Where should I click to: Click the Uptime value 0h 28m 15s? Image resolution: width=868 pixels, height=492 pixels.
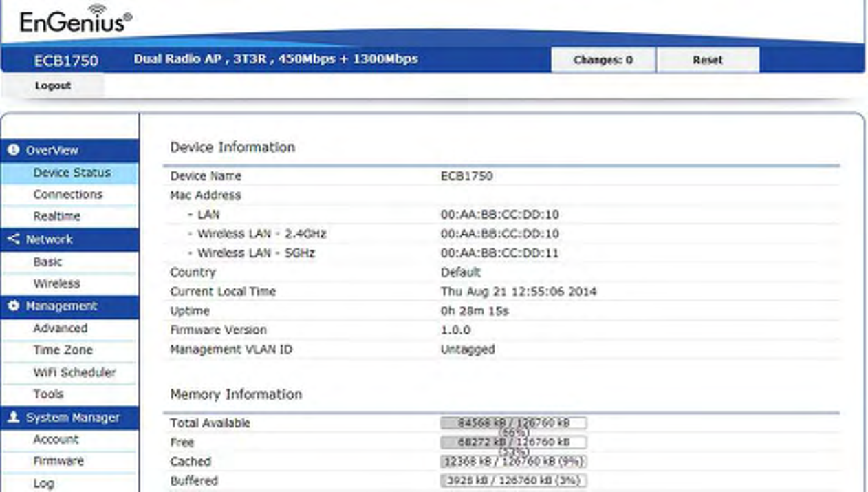pos(475,311)
